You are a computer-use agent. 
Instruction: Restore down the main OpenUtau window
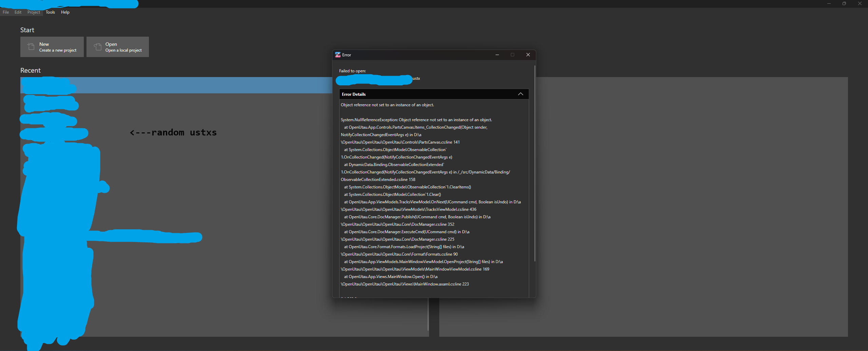click(844, 4)
